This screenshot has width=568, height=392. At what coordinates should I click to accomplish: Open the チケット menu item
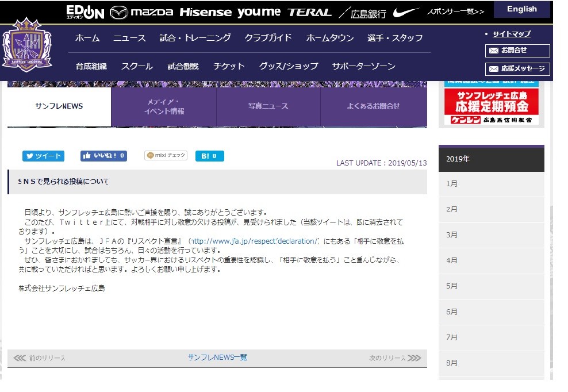click(228, 66)
